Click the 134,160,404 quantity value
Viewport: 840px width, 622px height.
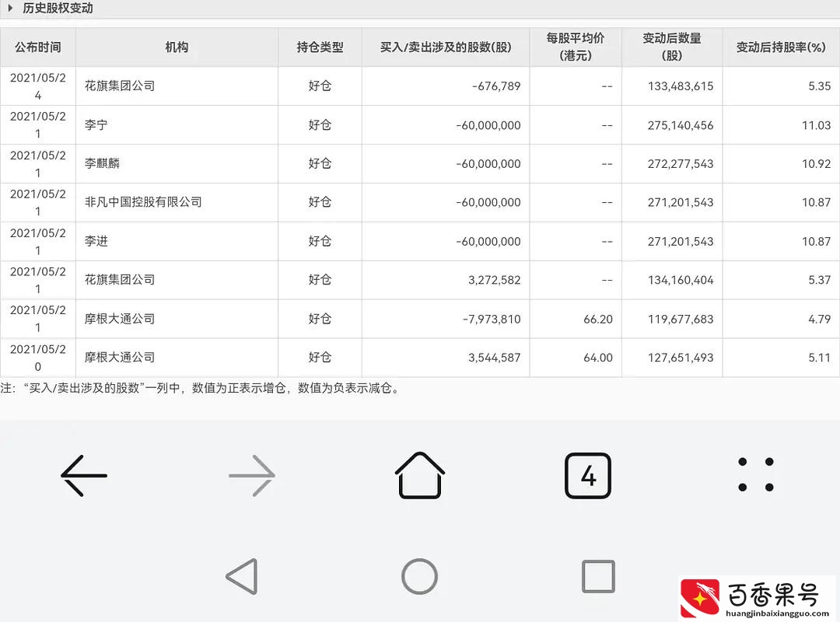pos(681,280)
